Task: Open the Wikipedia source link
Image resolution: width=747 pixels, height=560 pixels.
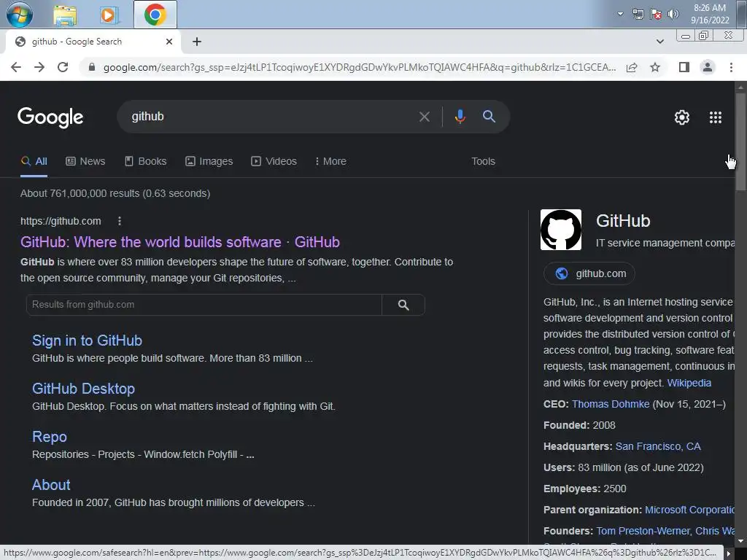Action: [x=689, y=383]
